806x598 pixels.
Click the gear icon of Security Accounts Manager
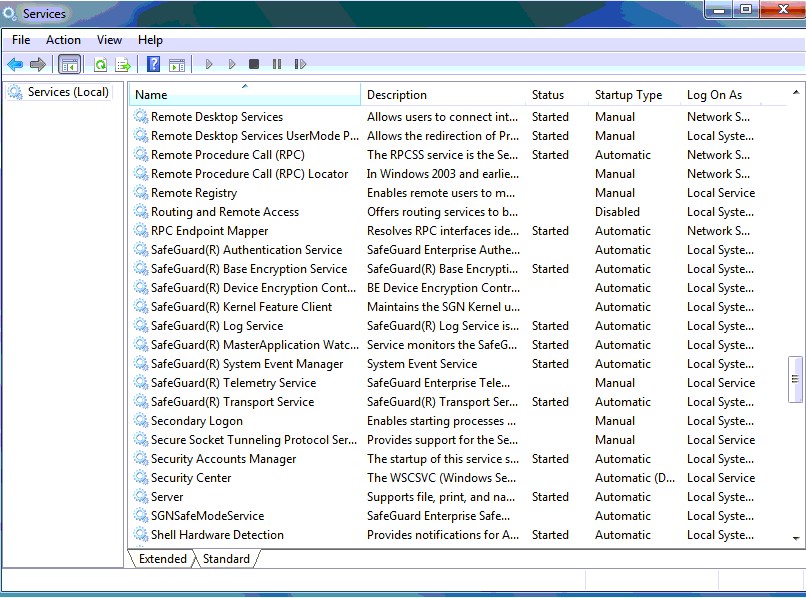141,459
